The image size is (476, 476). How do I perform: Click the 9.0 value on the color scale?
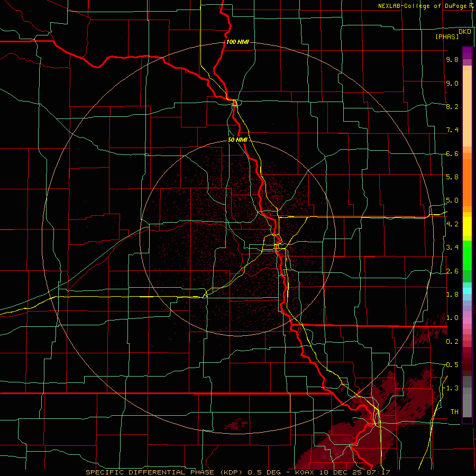click(452, 84)
